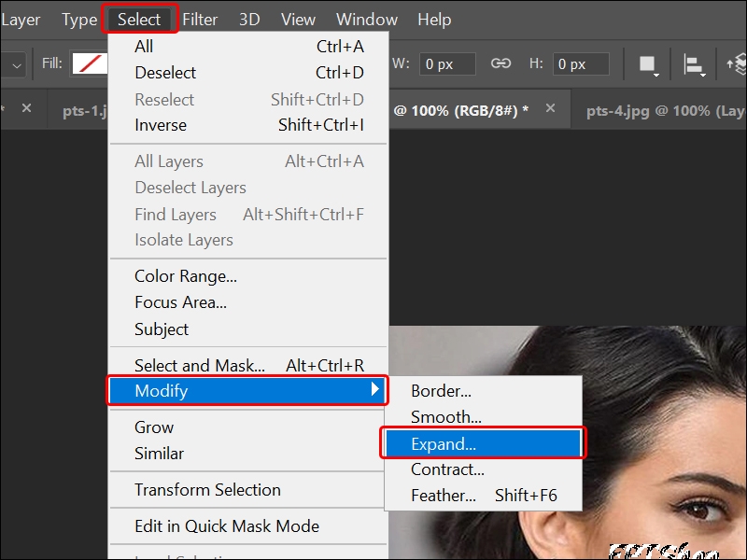Screen dimensions: 747x560
Task: Toggle Isolate Layers in the Select menu
Action: point(182,240)
